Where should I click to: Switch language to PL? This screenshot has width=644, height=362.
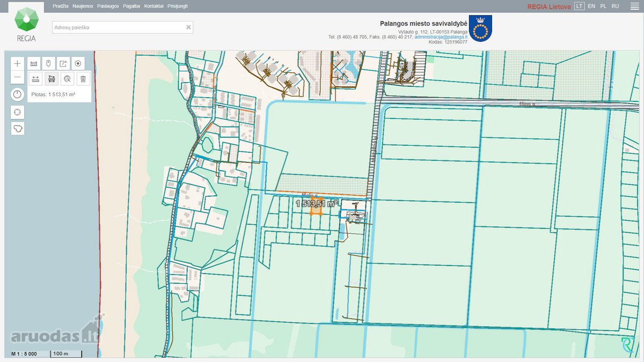click(x=603, y=6)
